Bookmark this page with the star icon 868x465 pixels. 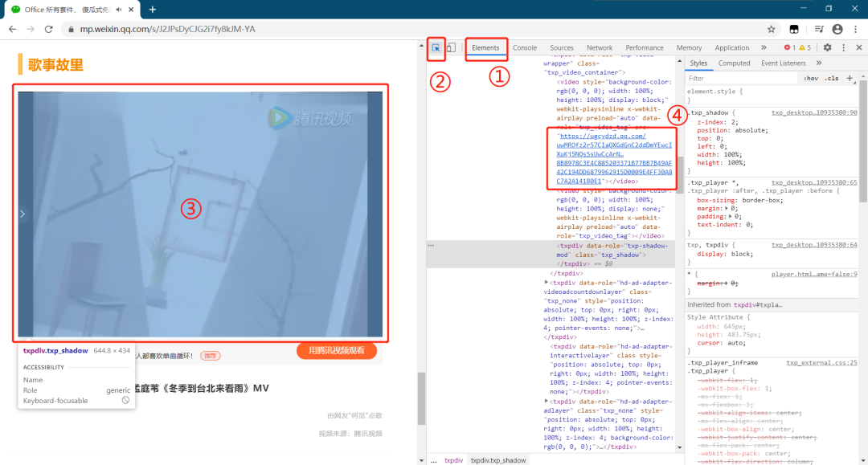click(x=771, y=29)
